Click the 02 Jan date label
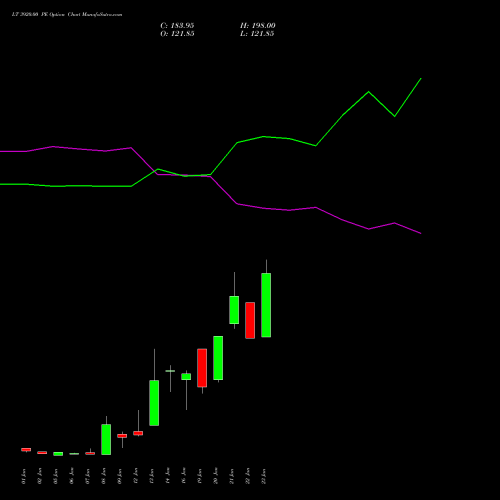The width and height of the screenshot is (500, 500). tap(40, 476)
